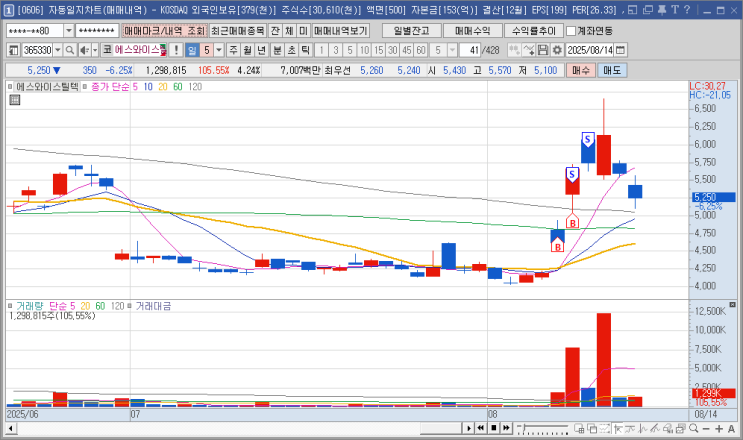
Task: Click the data grid icon on chart
Action: (15, 99)
